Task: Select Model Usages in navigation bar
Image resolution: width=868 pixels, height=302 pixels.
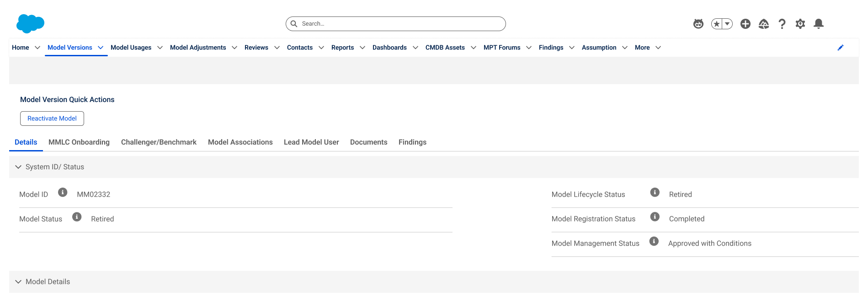Action: [x=131, y=48]
